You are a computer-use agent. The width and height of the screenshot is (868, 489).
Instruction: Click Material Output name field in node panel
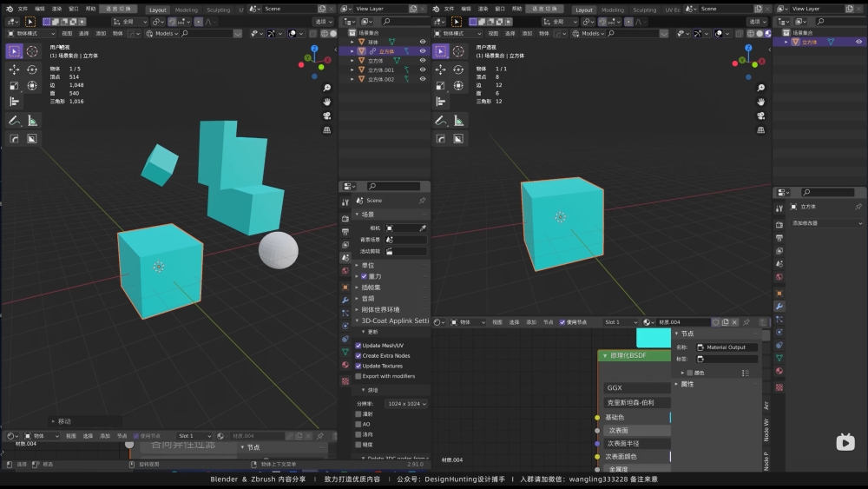(727, 347)
